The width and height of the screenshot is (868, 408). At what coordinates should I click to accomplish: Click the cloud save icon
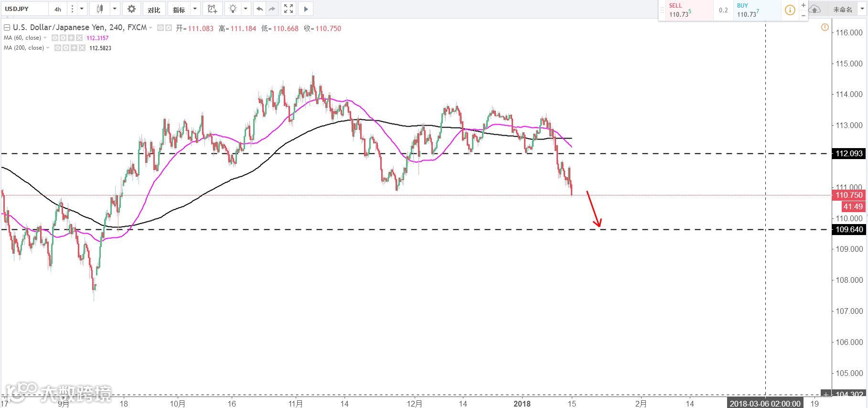point(814,9)
